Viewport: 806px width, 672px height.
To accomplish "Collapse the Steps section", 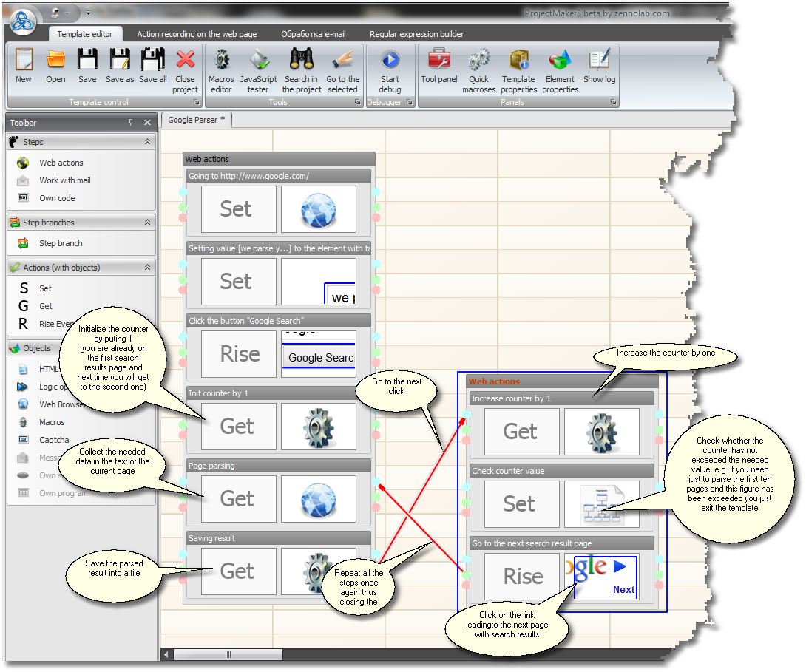I will click(147, 142).
